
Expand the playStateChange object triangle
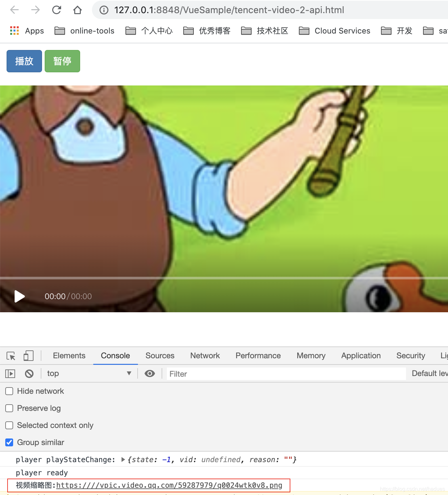123,460
